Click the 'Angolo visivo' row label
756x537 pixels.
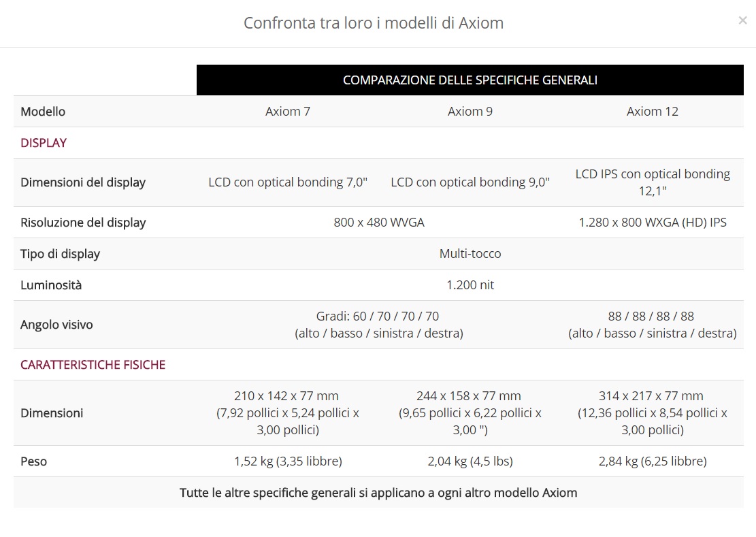coord(56,325)
